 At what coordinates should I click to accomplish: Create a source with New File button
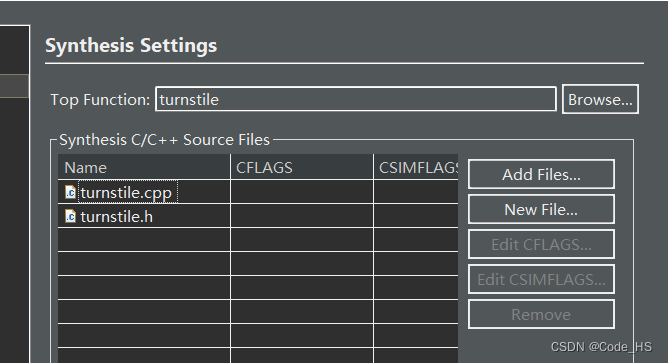pos(541,209)
